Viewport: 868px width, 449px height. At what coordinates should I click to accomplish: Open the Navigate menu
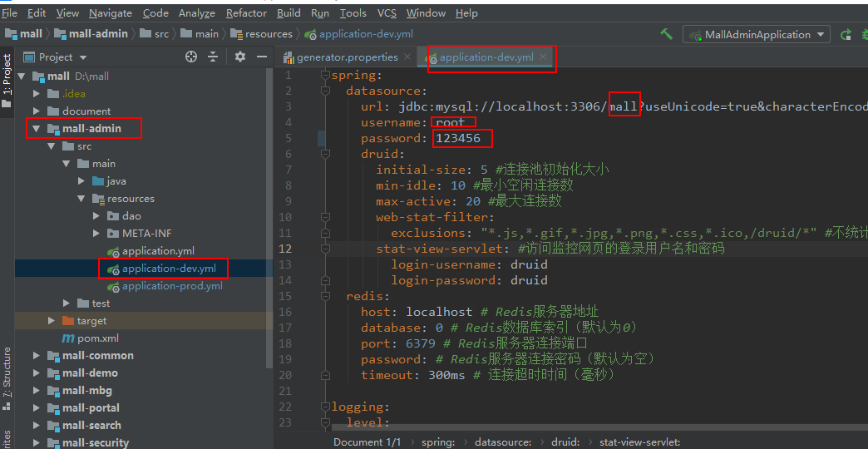111,12
